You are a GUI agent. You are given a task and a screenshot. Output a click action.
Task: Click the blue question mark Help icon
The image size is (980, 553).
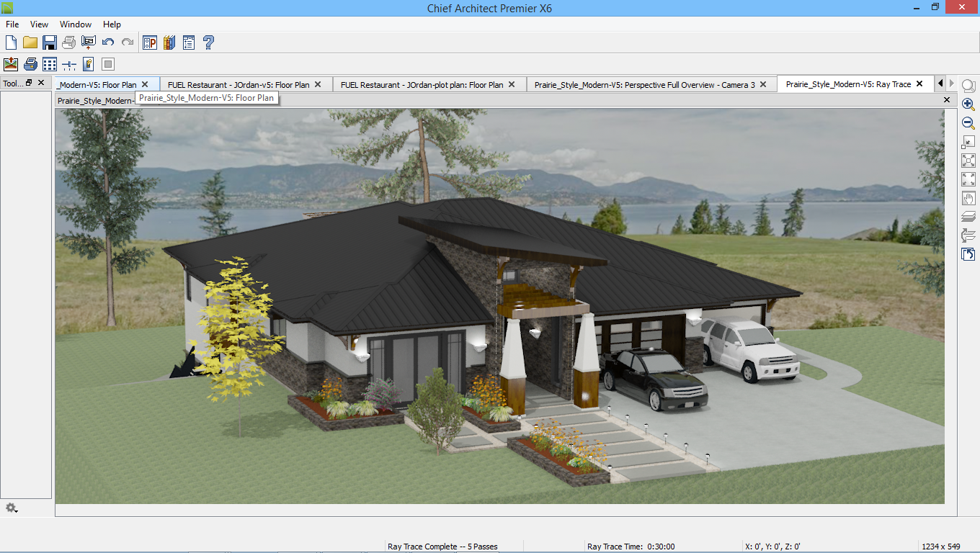(208, 42)
